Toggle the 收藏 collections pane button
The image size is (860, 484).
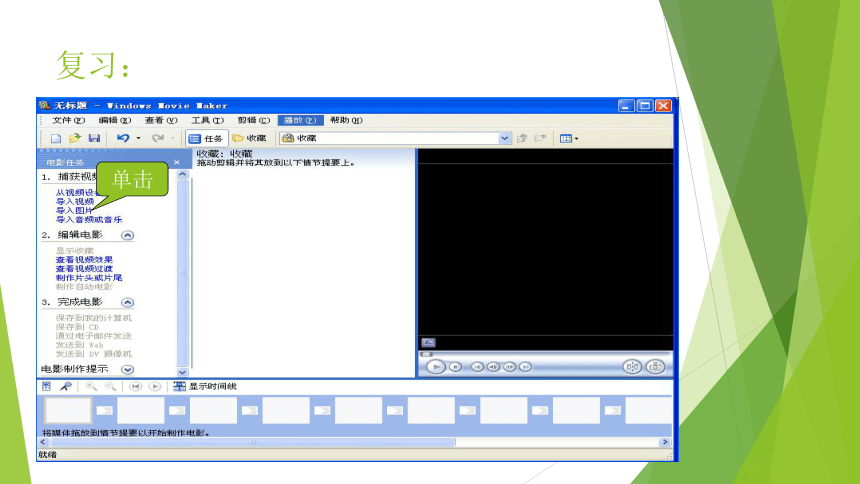click(250, 138)
